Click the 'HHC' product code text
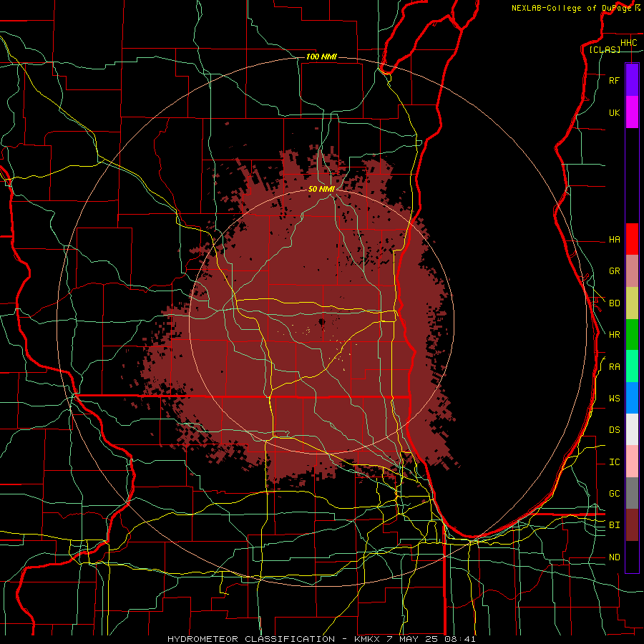Viewport: 644px width, 644px height. click(629, 43)
